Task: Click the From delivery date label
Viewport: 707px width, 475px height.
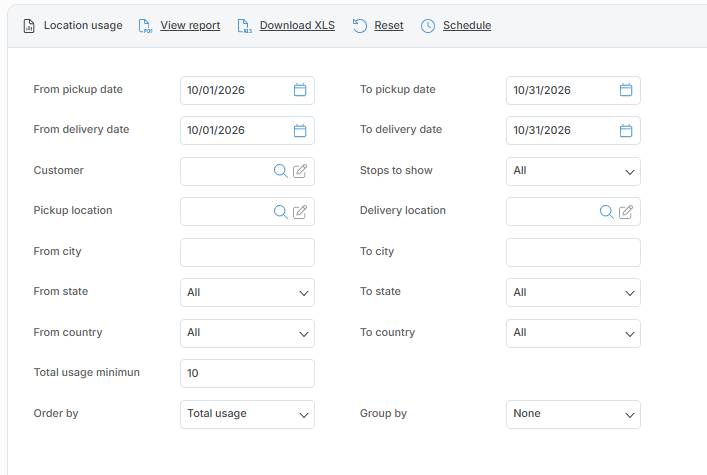Action: pos(81,129)
